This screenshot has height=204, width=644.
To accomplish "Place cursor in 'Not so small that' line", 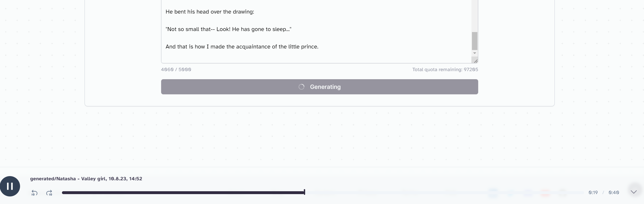I will (x=228, y=29).
